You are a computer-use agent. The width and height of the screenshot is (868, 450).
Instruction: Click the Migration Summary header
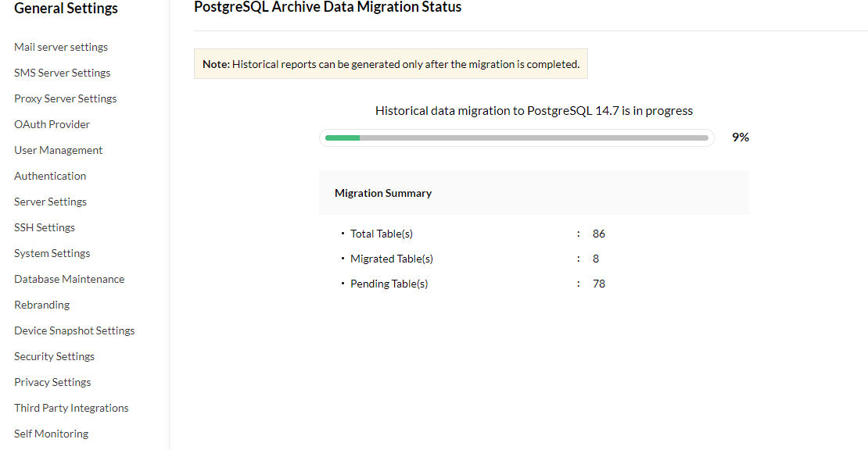tap(383, 193)
